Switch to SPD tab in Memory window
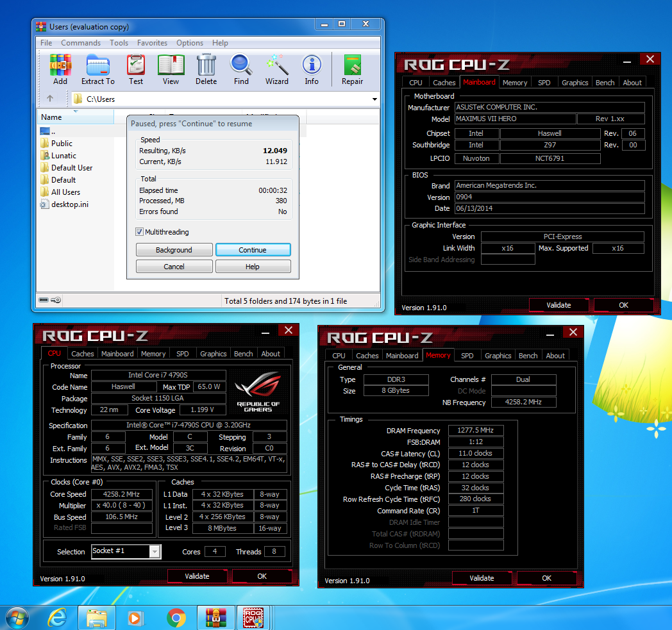 [467, 356]
